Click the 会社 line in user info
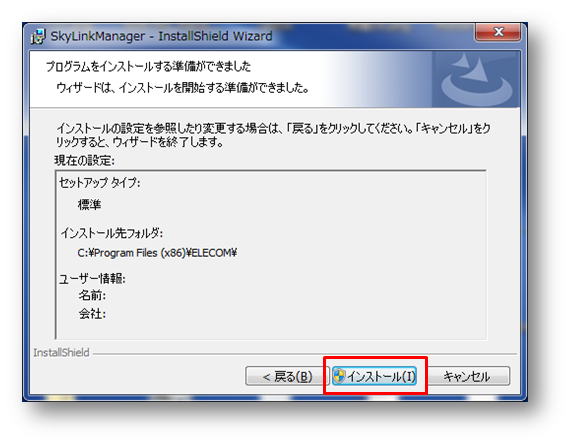The width and height of the screenshot is (570, 444). tap(92, 313)
